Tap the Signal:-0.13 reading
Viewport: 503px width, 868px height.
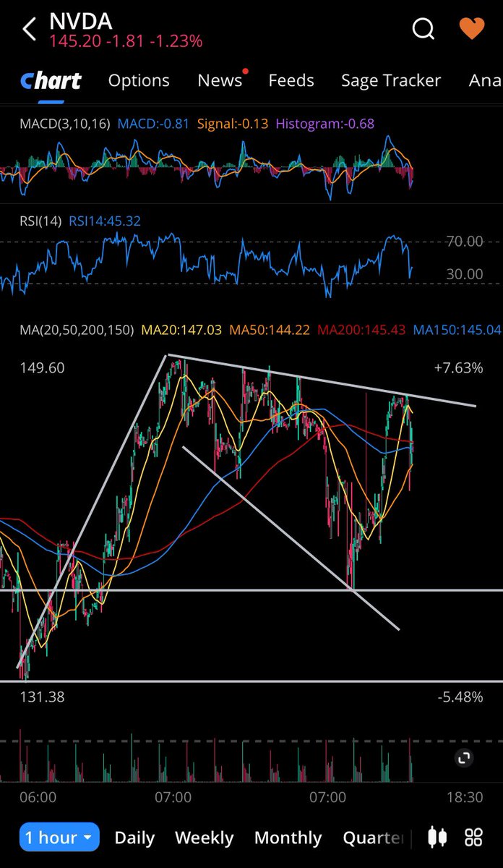tap(232, 124)
